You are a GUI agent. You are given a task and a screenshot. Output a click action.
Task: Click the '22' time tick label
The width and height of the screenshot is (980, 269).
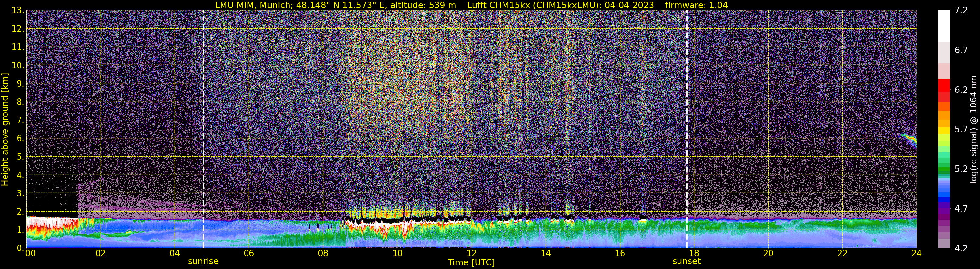coord(842,253)
